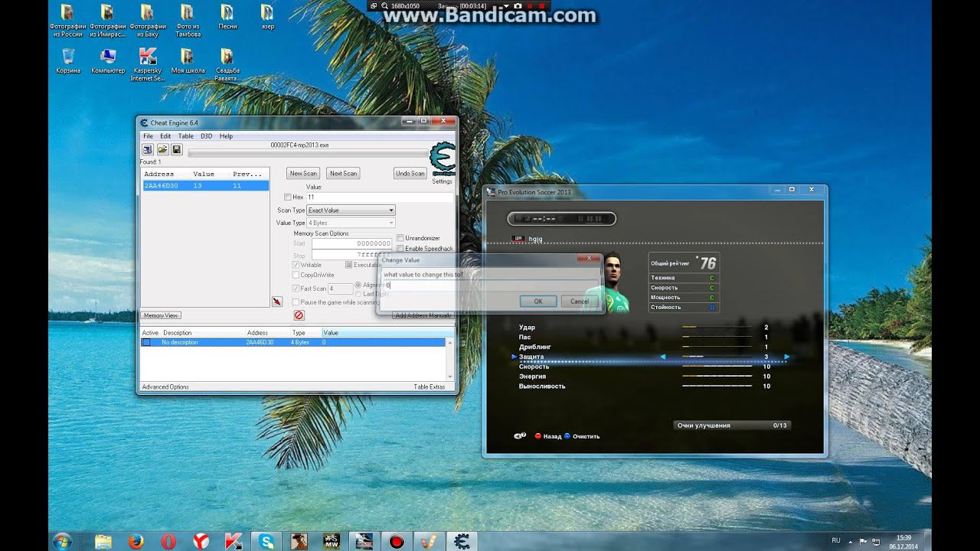
Task: Select Cheat Engine taskbar icon
Action: (461, 541)
